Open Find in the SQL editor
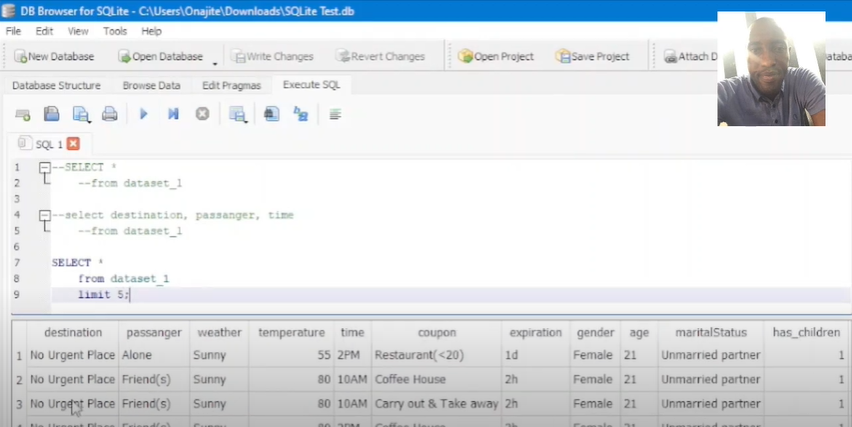852x427 pixels. click(271, 114)
